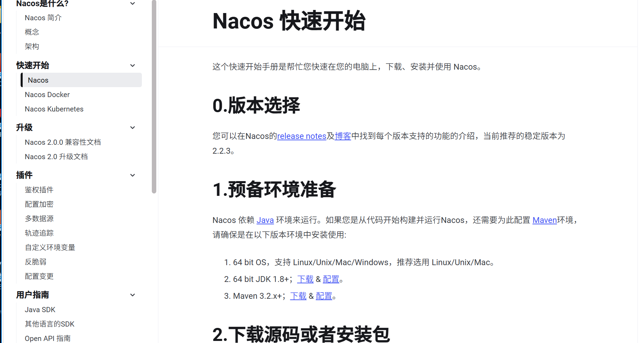Open Nacos 2.0 升级文档
Viewport: 644px width, 343px height.
[x=56, y=157]
